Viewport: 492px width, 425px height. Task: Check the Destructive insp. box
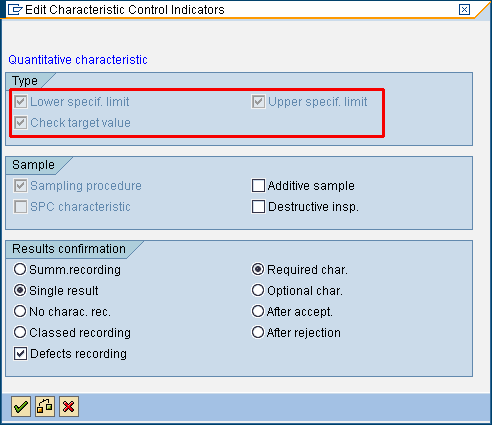click(x=258, y=207)
